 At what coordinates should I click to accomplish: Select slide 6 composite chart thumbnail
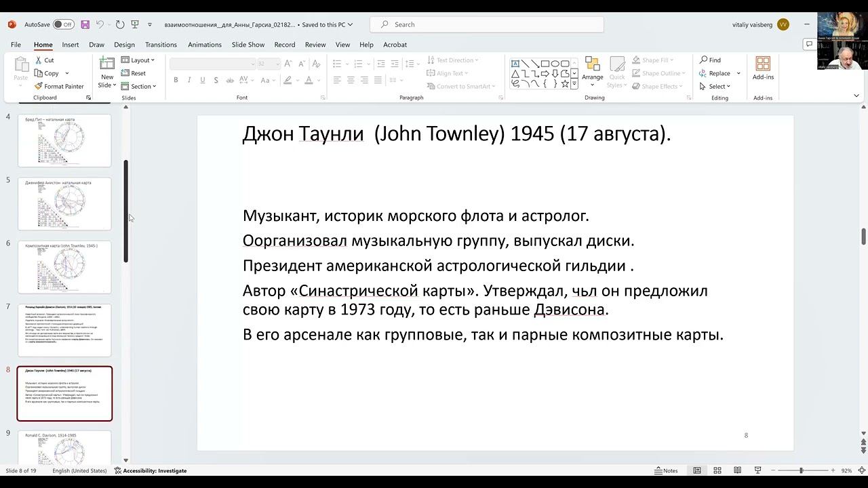click(x=64, y=266)
